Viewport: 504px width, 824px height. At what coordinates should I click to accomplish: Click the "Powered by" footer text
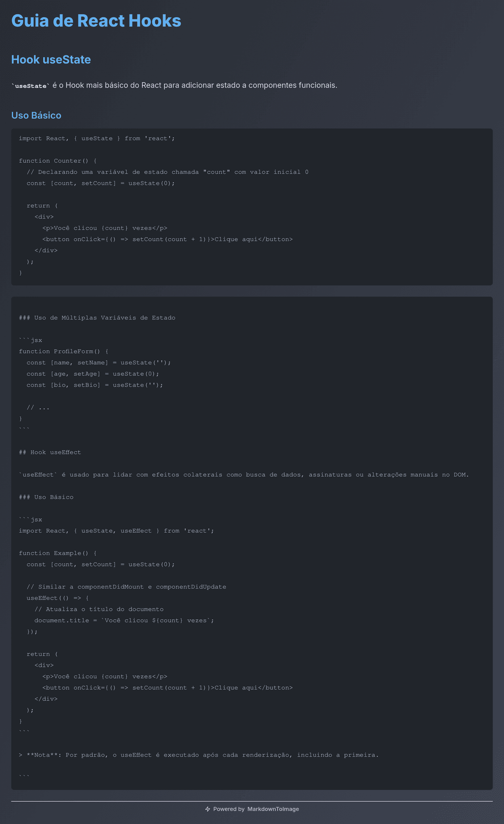(x=228, y=809)
